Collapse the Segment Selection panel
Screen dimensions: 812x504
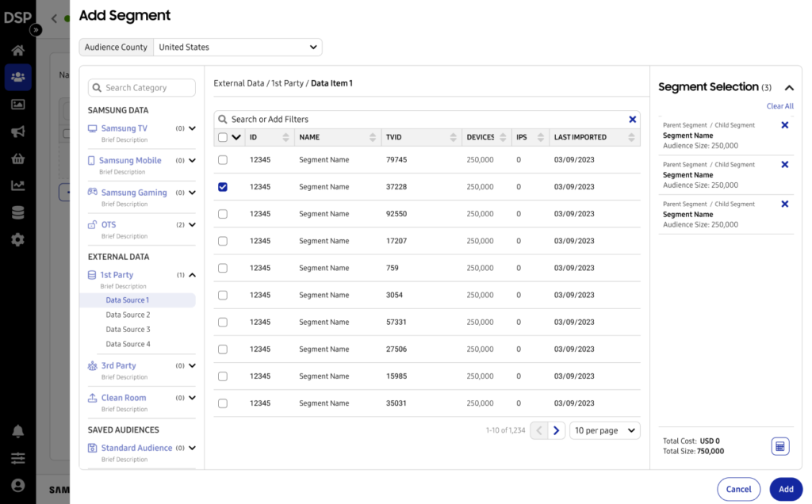tap(789, 88)
